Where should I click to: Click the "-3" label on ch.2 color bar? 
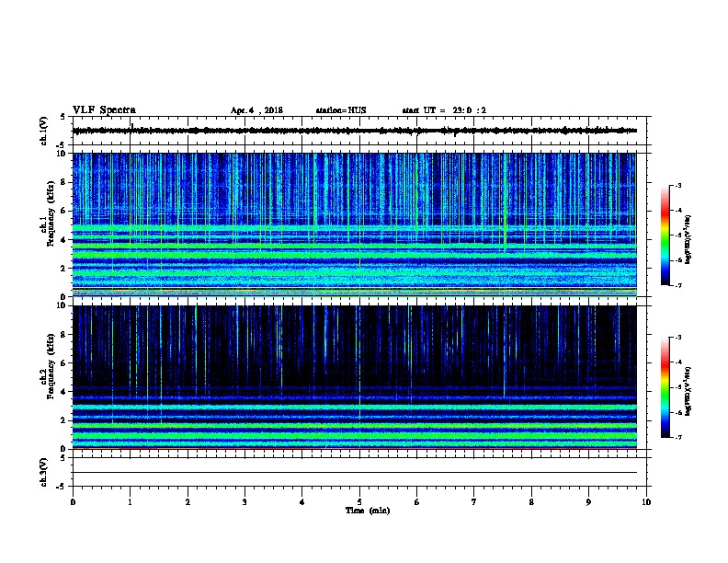pyautogui.click(x=677, y=338)
